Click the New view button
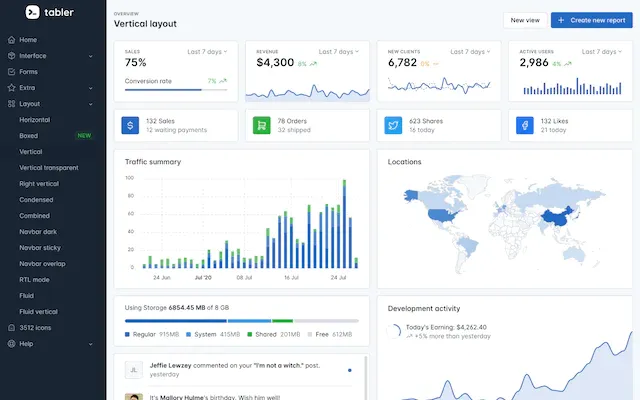 click(x=525, y=20)
